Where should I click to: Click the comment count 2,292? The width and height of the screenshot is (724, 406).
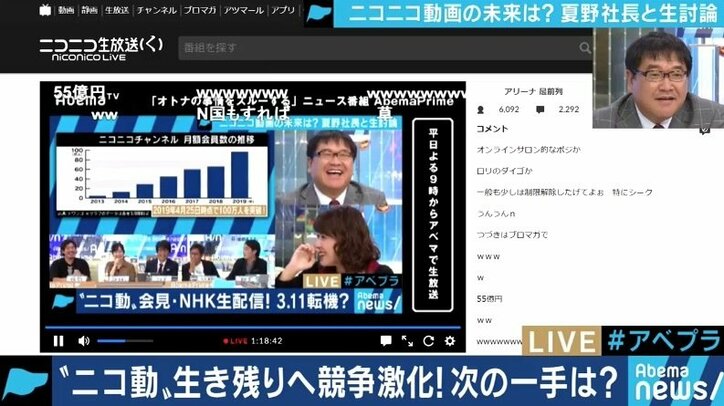click(x=568, y=109)
